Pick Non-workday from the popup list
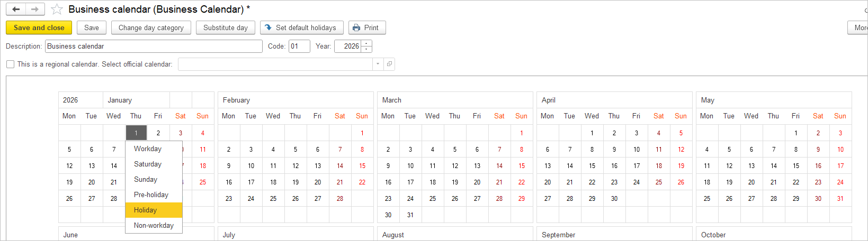The height and width of the screenshot is (241, 868). pos(154,225)
